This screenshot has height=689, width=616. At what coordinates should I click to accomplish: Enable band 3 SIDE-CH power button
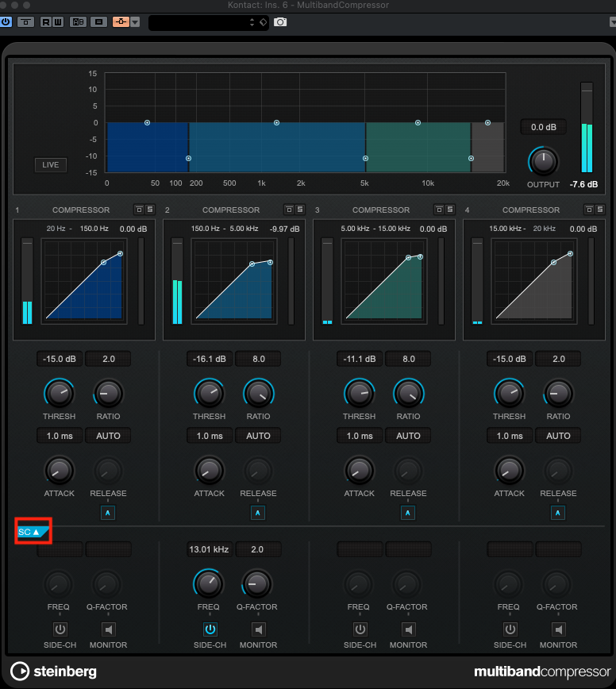pyautogui.click(x=360, y=629)
